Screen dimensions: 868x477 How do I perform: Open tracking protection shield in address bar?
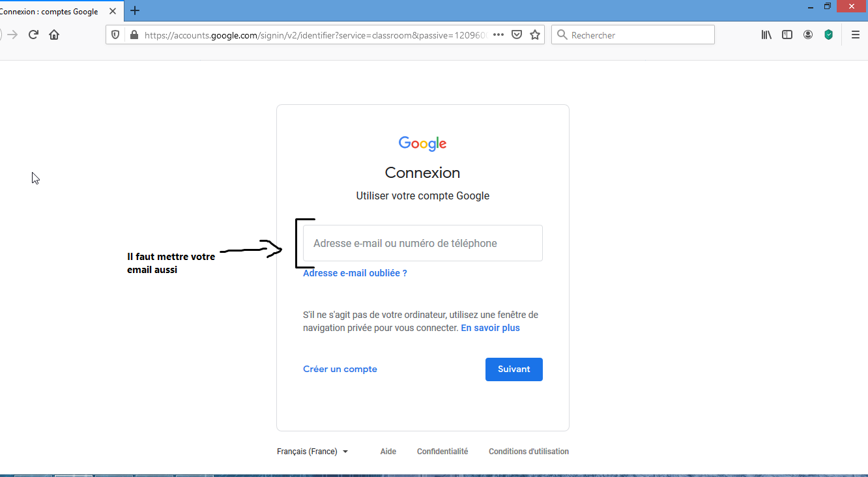click(115, 35)
